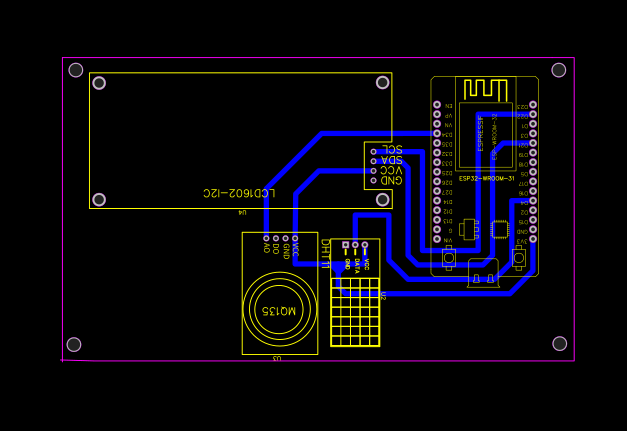Image resolution: width=627 pixels, height=431 pixels.
Task: Click the MQ135 DO pad
Action: (x=276, y=239)
